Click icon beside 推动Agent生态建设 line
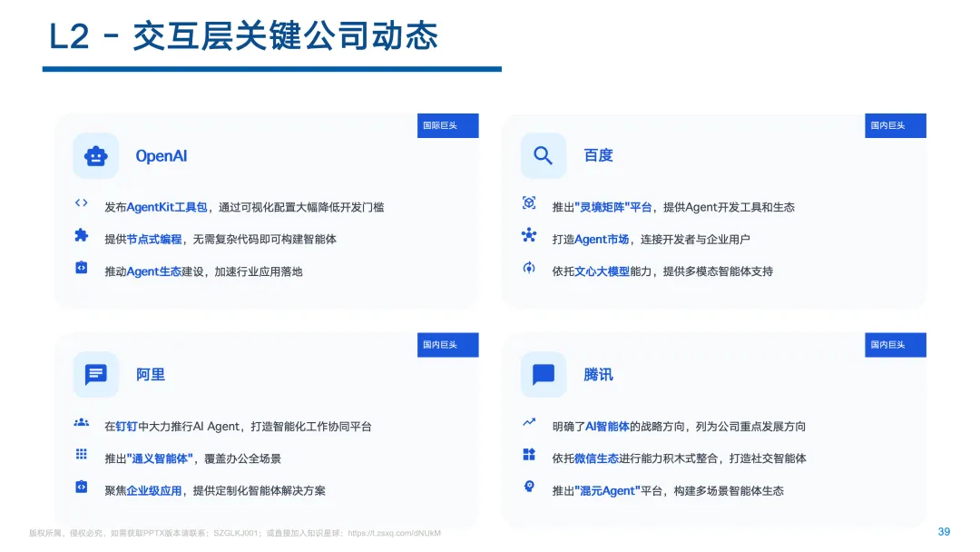Screen dimensions: 980x552 coord(82,268)
